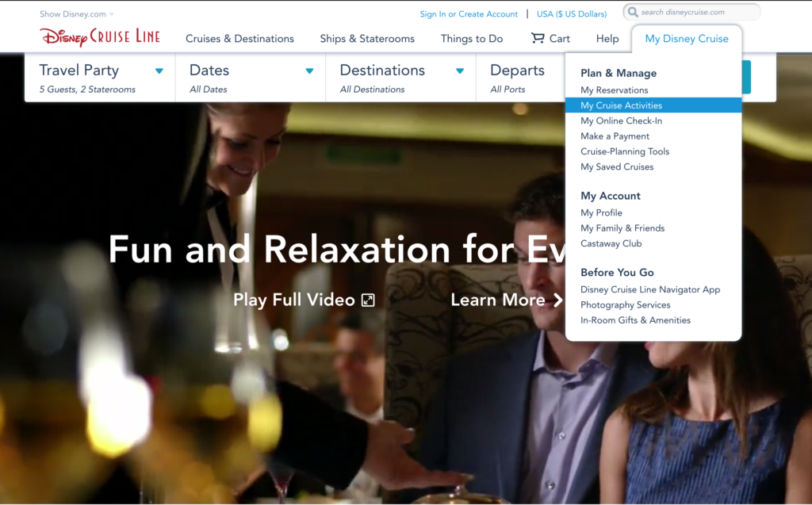Select Photography Services
Image resolution: width=812 pixels, height=505 pixels.
pos(626,305)
